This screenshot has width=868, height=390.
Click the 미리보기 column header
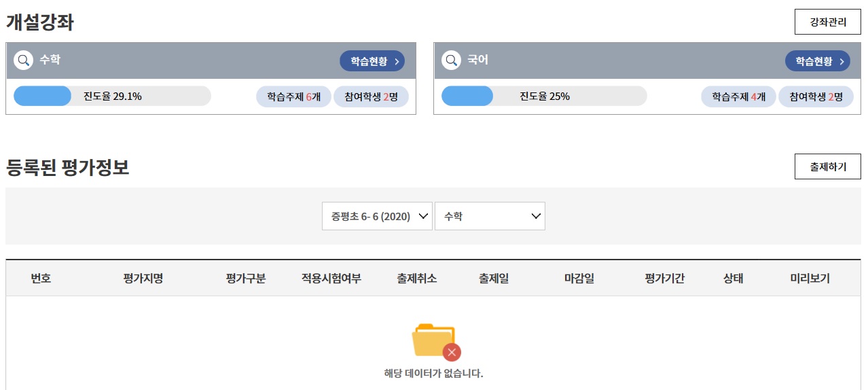point(810,279)
